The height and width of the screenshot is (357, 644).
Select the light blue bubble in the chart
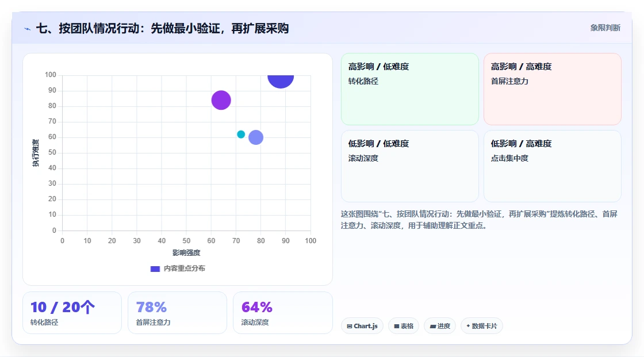[x=256, y=137]
